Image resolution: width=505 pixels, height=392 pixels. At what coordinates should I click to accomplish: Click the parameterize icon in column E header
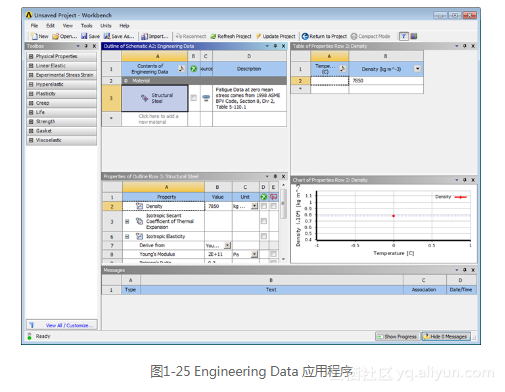coord(273,197)
